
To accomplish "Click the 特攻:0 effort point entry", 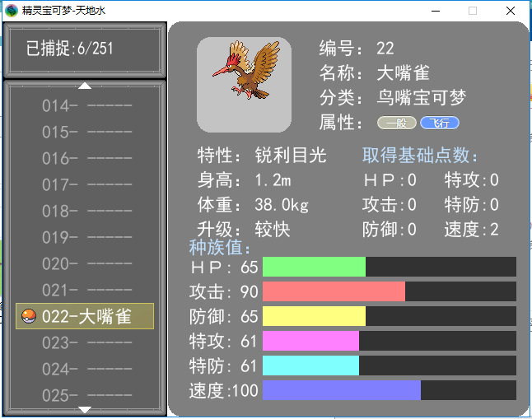I will click(x=472, y=180).
